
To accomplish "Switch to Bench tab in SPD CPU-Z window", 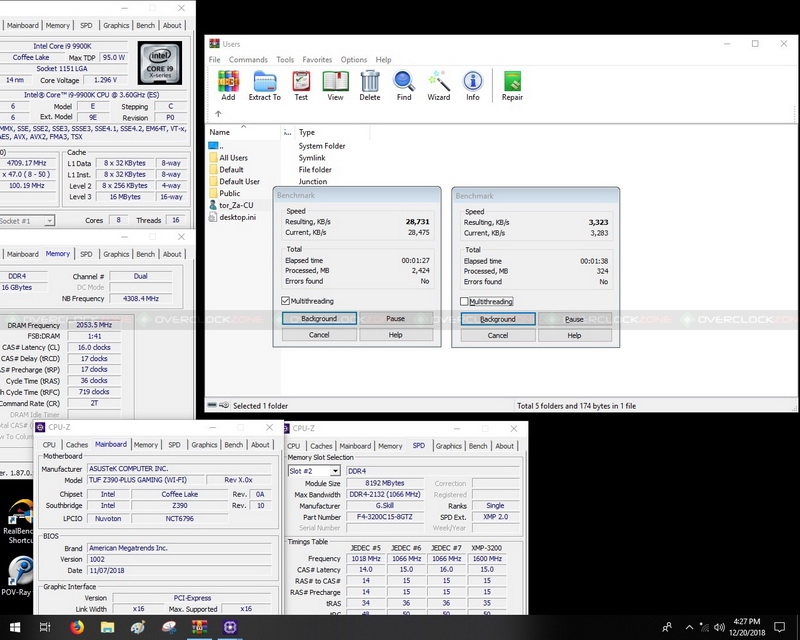I will (478, 446).
